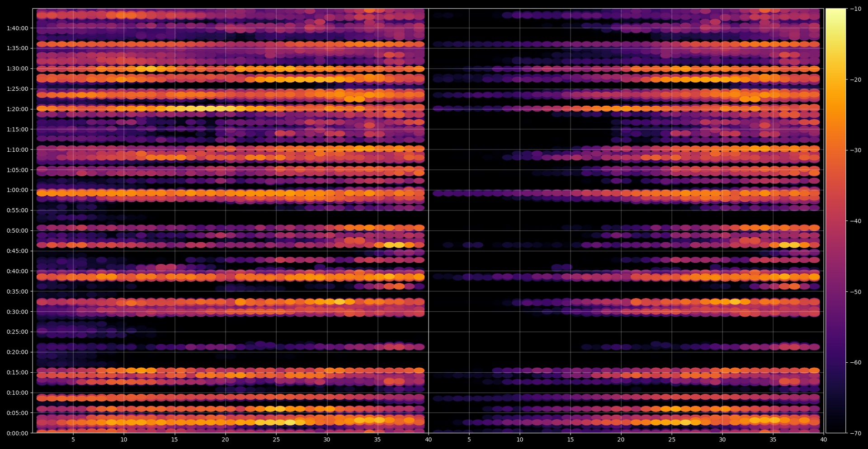Image resolution: width=868 pixels, height=449 pixels.
Task: Select the 0:50:00 tick label
Action: coord(17,230)
